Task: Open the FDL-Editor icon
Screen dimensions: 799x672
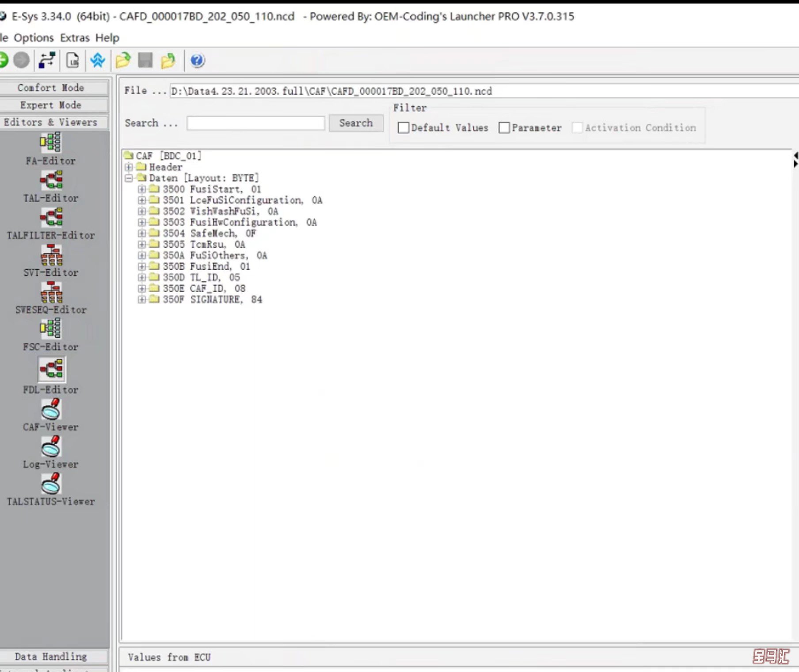Action: [52, 369]
